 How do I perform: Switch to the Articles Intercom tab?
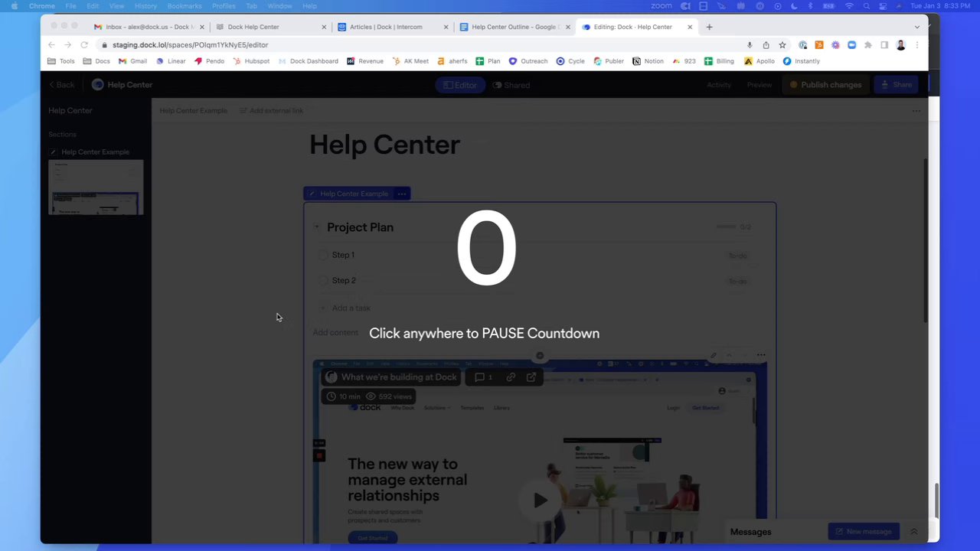(392, 27)
